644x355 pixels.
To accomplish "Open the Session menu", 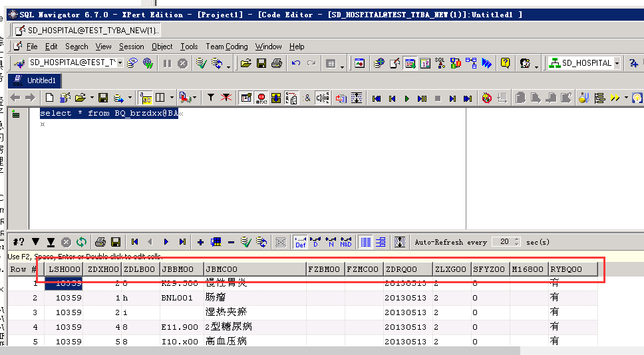I will (x=132, y=47).
